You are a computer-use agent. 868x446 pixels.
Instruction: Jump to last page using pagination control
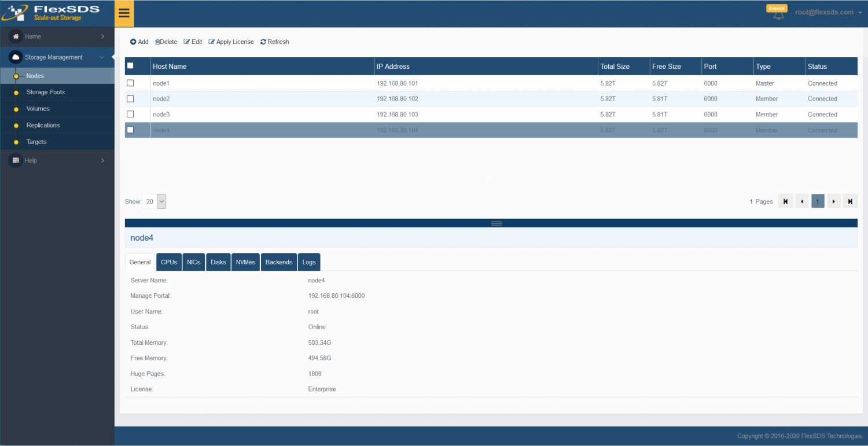[x=850, y=201]
